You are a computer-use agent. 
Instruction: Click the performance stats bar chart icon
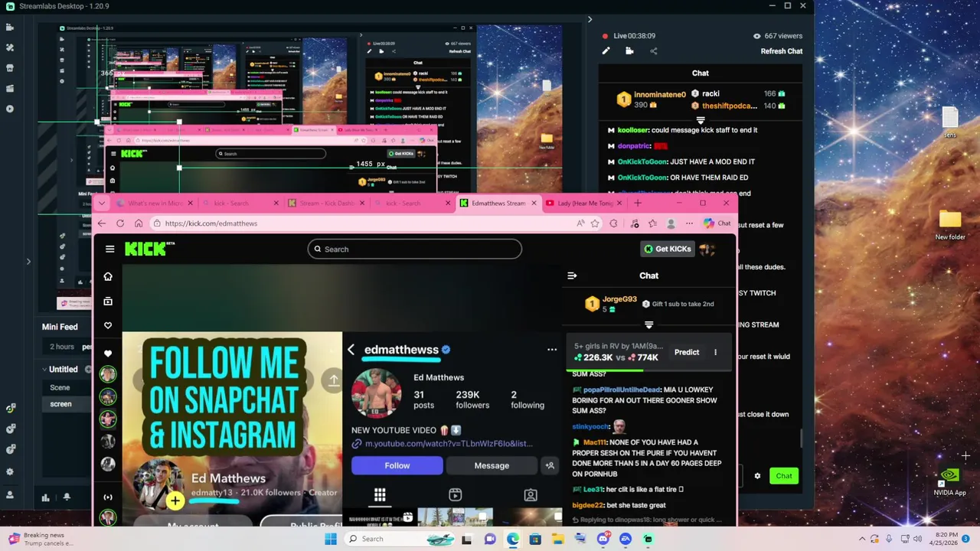pyautogui.click(x=45, y=497)
